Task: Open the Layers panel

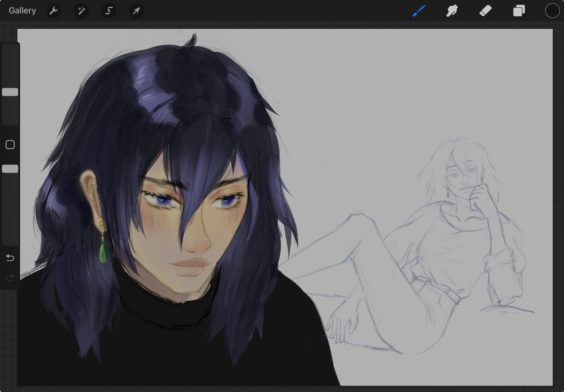Action: [x=519, y=10]
